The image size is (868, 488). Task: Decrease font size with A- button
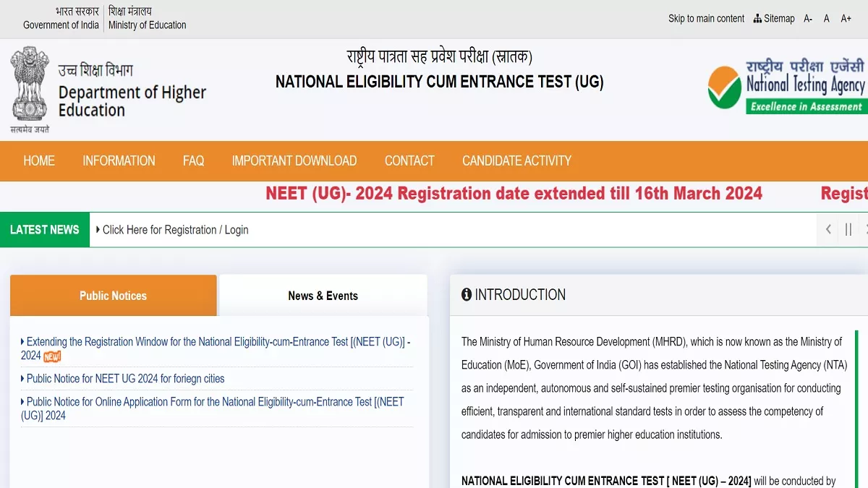tap(808, 19)
